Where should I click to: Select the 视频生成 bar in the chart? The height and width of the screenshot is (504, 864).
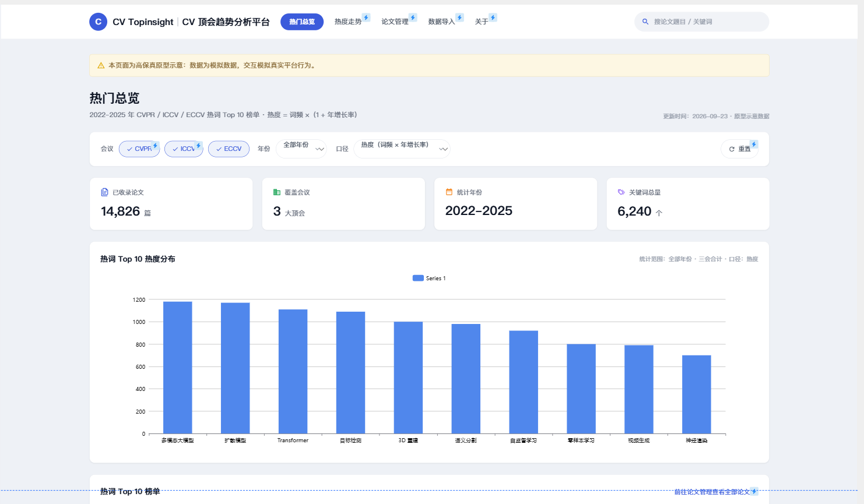tap(639, 389)
